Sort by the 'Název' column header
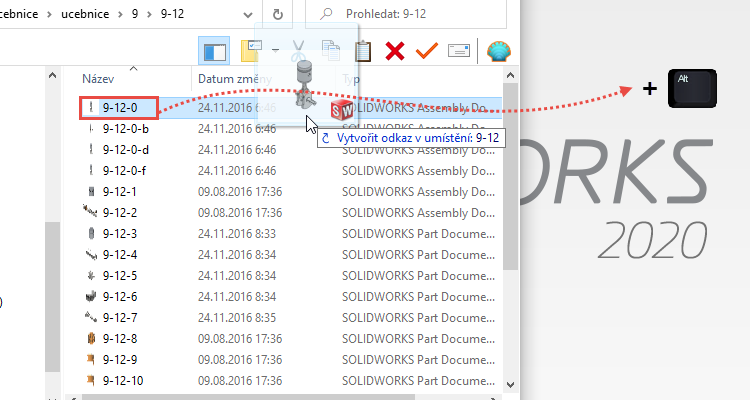The height and width of the screenshot is (400, 750). tap(98, 79)
